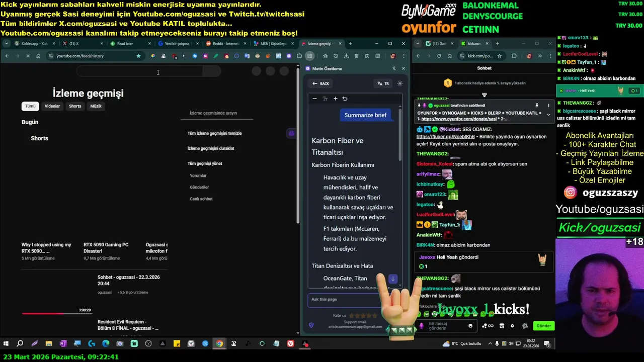
Task: Click the Tт font size icon
Action: click(x=325, y=99)
